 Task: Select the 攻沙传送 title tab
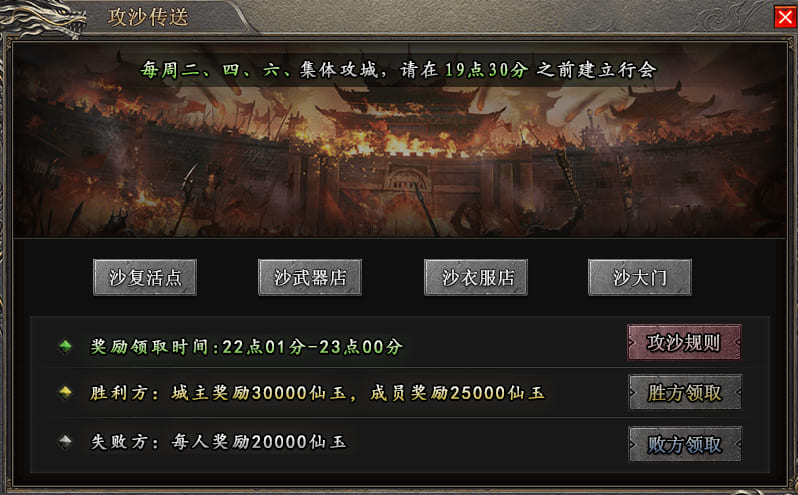click(x=148, y=17)
